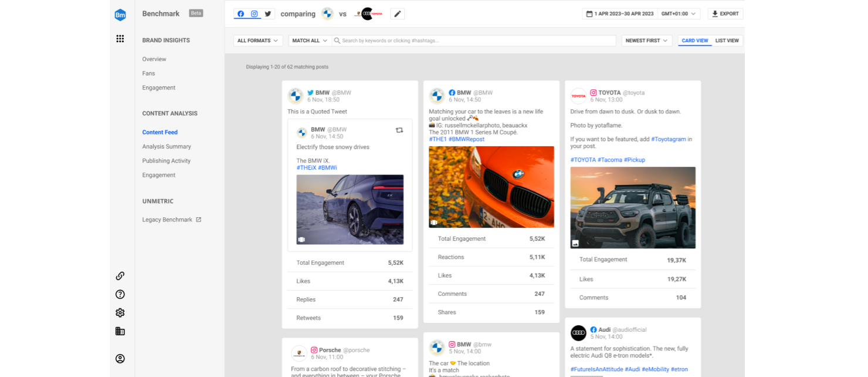Image resolution: width=868 pixels, height=377 pixels.
Task: Open the Newest First sort dropdown
Action: [x=647, y=41]
